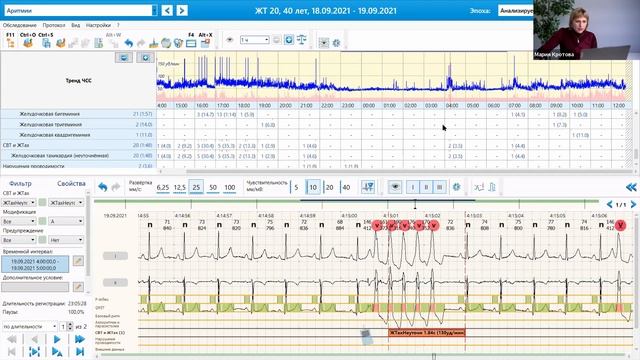Viewport: 640px width, 360px height.
Task: Open the Вид menu
Action: click(x=76, y=25)
